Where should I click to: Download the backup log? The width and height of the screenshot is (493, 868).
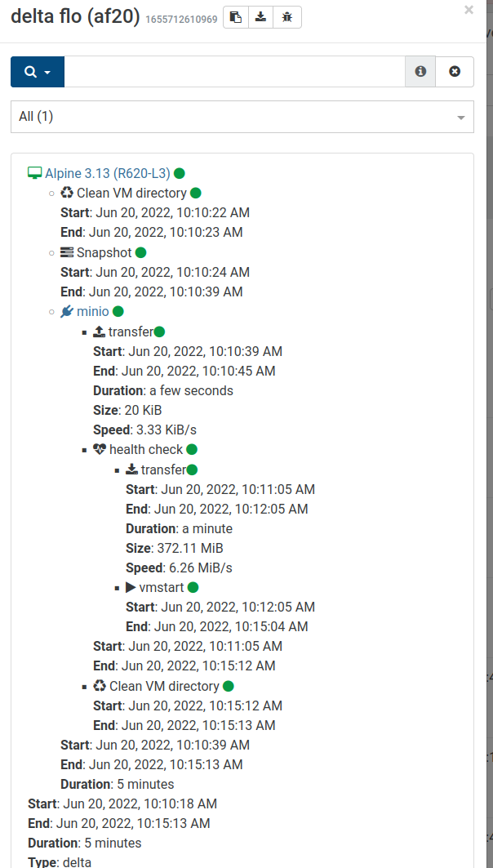coord(260,17)
